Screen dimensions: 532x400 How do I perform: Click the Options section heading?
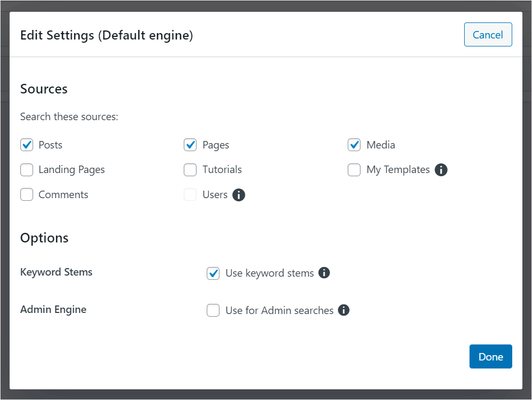44,238
